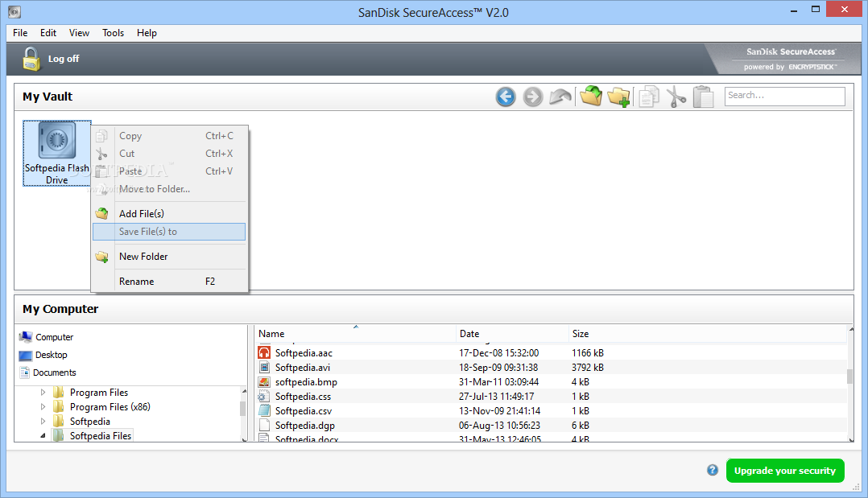
Task: Click the size value 3792 kB
Action: point(587,368)
